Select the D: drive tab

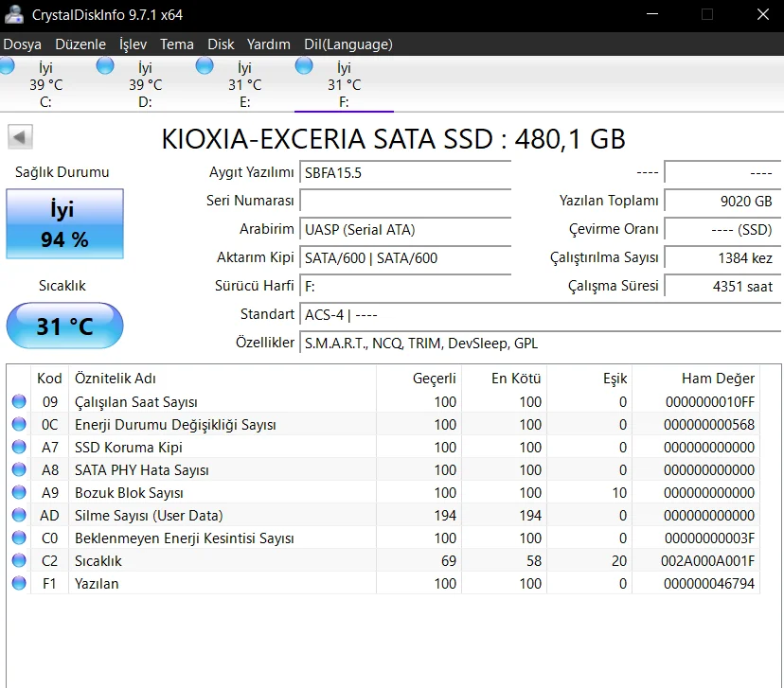point(146,84)
